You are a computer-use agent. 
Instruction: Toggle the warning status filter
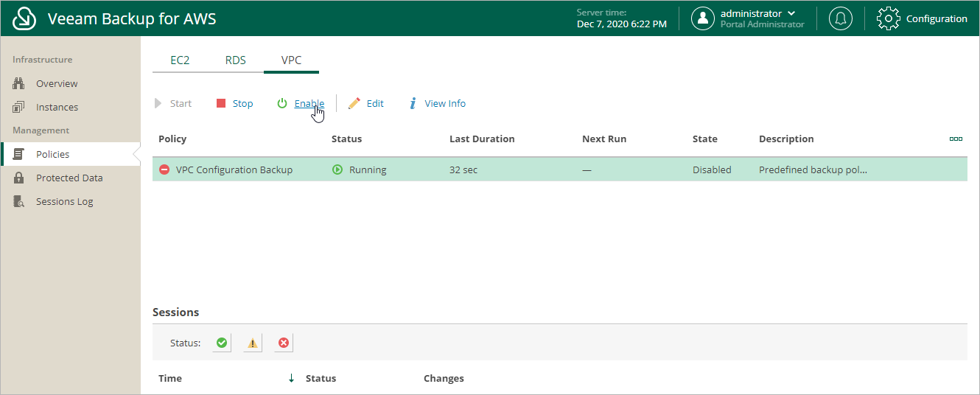tap(253, 343)
